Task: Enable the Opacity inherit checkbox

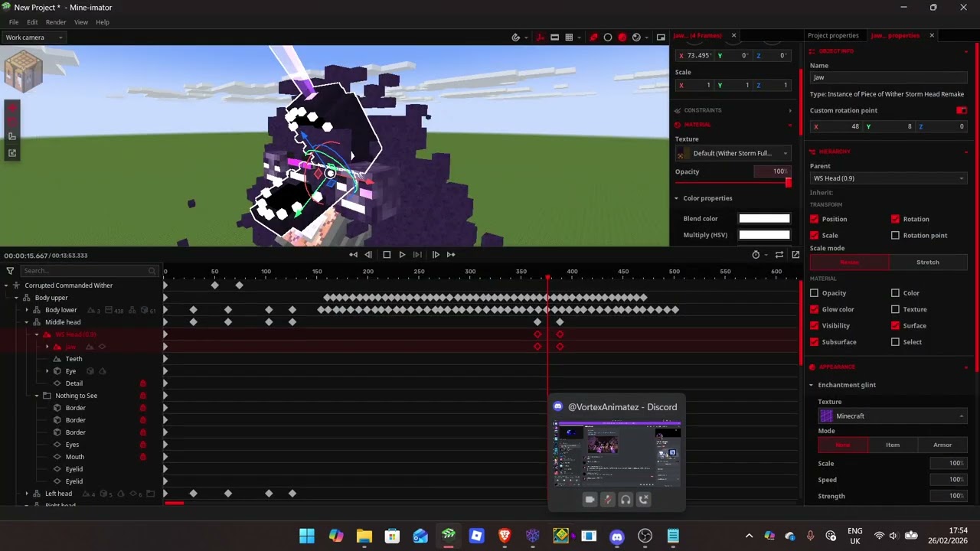Action: point(814,293)
